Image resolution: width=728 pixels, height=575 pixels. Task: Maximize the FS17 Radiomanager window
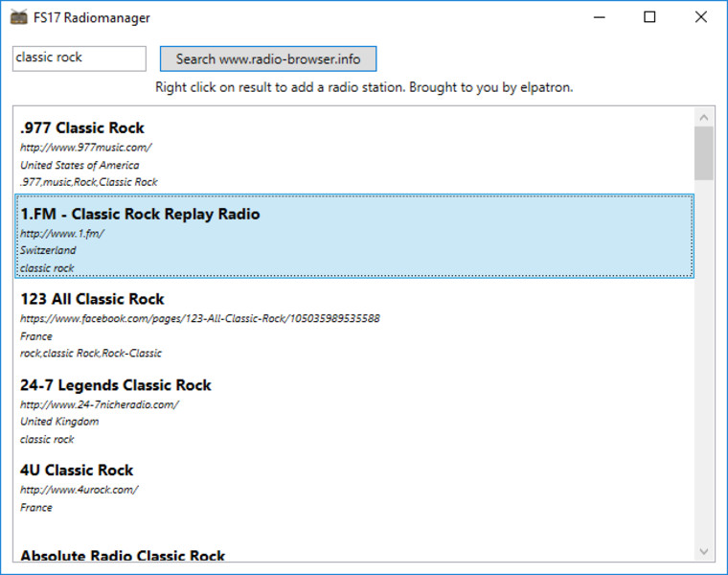click(650, 17)
